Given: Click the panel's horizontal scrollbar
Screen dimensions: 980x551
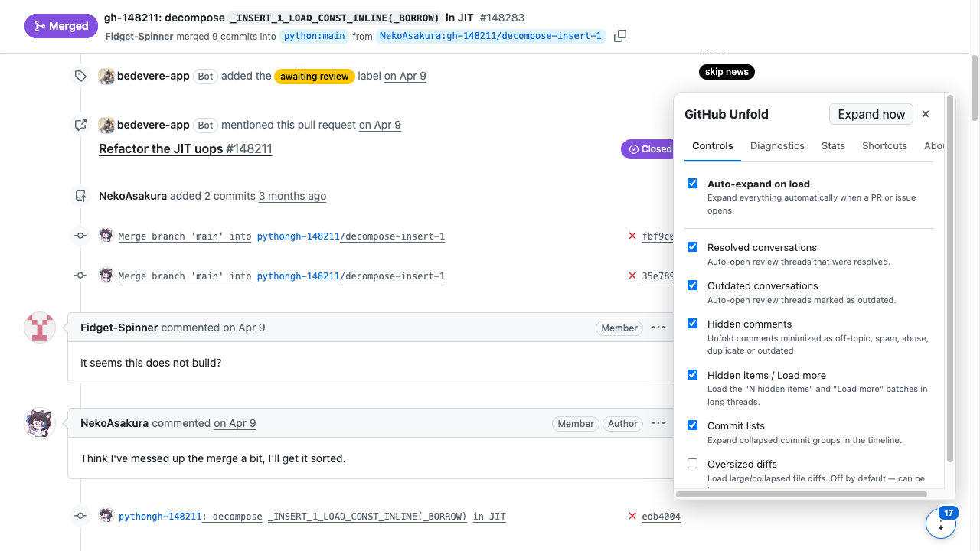Looking at the screenshot, I should pyautogui.click(x=802, y=494).
